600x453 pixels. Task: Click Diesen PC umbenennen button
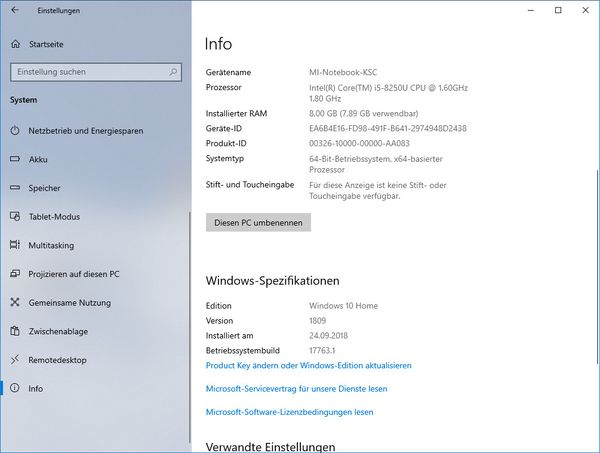pos(258,223)
